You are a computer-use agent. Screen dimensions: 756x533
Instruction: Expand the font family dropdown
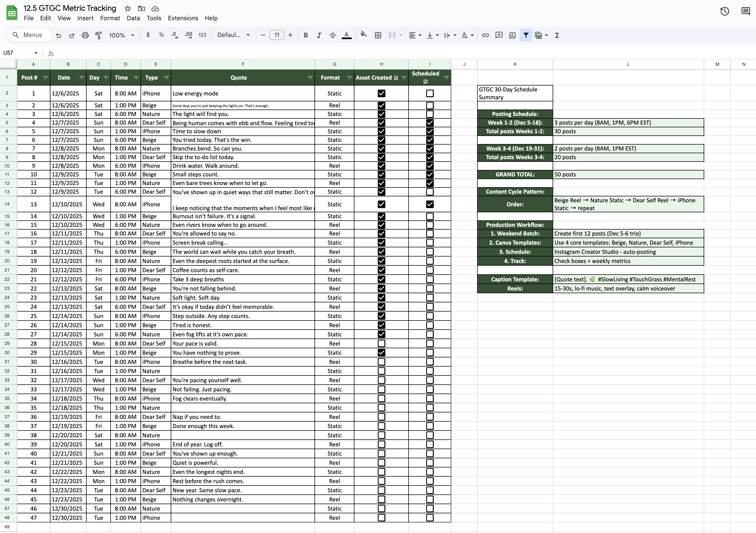pos(234,35)
